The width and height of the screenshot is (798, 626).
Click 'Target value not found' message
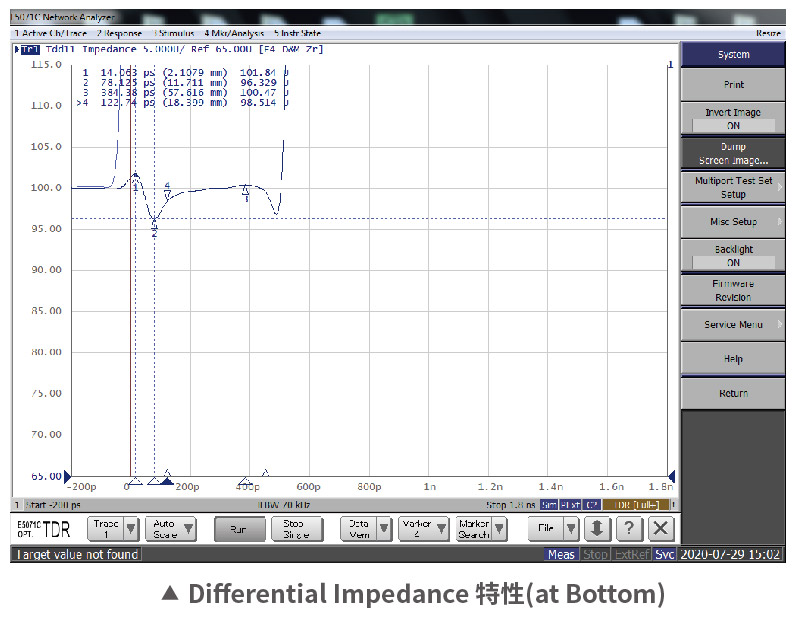click(77, 554)
